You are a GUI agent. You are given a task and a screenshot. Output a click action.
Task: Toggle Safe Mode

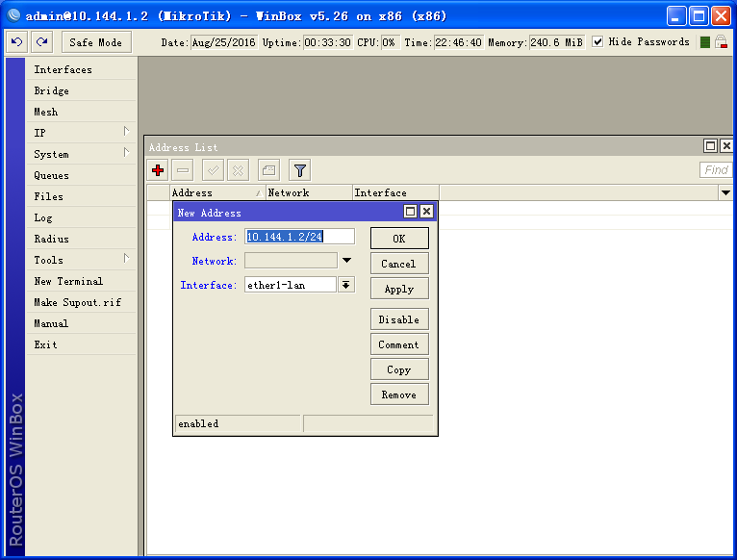(96, 42)
